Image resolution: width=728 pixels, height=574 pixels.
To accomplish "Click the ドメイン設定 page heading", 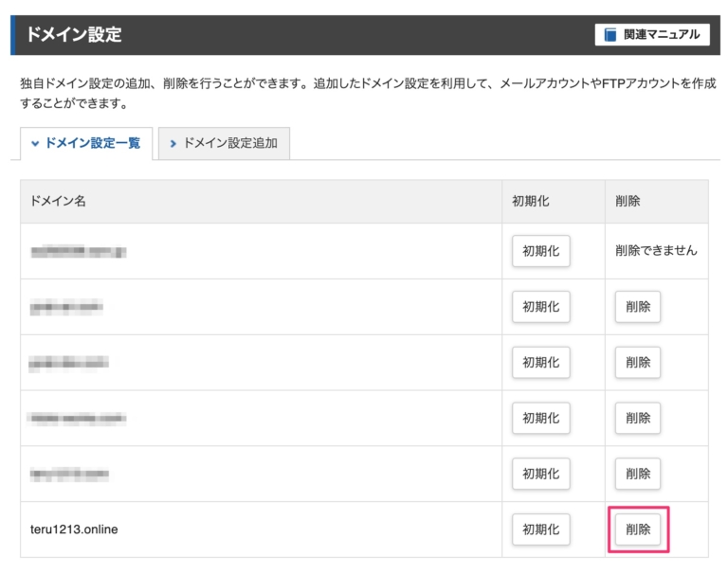I will pyautogui.click(x=74, y=35).
